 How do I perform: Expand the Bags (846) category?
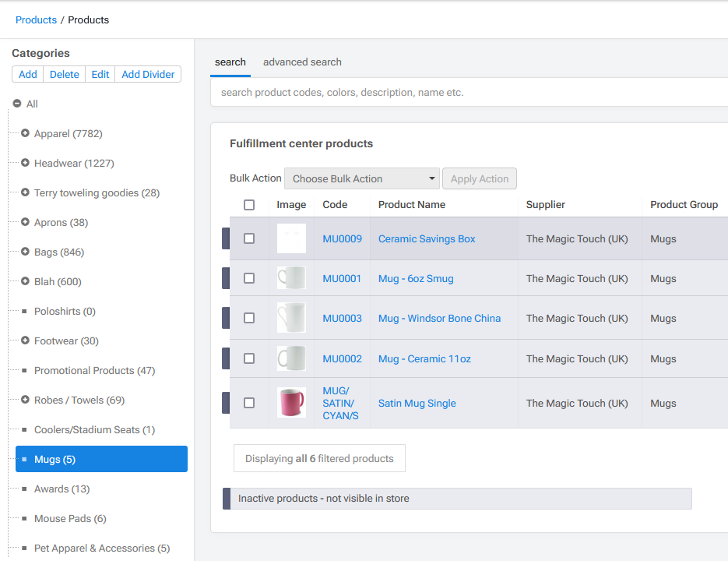(x=25, y=252)
